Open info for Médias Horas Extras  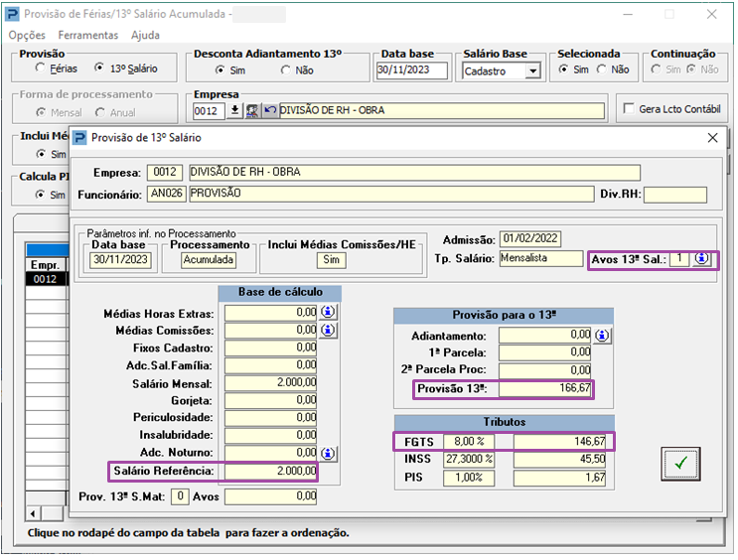(x=328, y=313)
